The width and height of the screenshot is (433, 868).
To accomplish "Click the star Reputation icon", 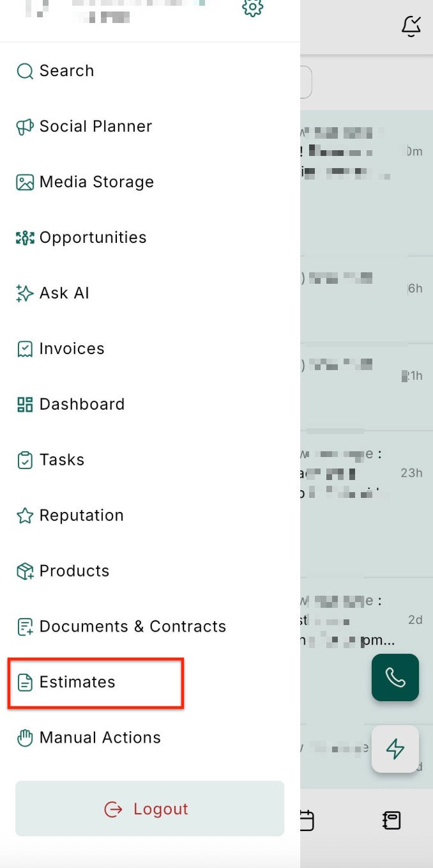I will 25,516.
